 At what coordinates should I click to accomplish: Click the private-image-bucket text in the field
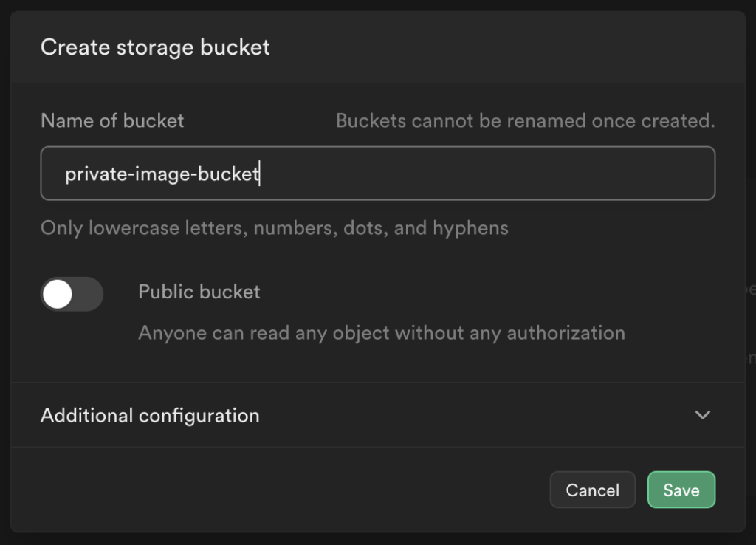162,174
